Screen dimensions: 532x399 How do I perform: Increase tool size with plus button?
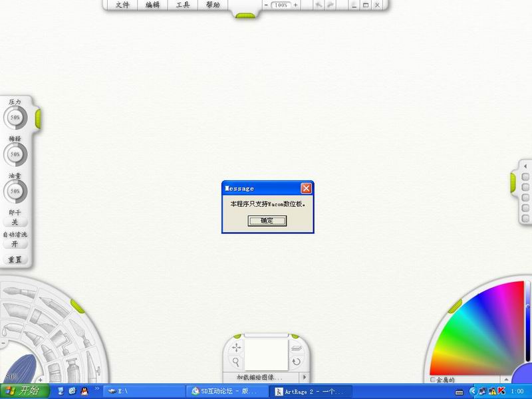40,380
